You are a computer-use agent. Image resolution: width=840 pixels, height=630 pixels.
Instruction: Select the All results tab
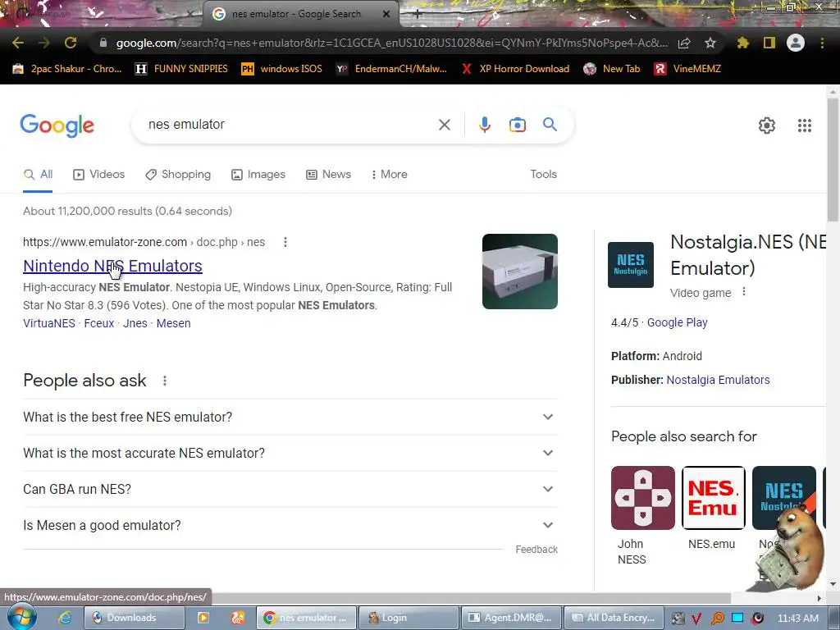coord(38,174)
